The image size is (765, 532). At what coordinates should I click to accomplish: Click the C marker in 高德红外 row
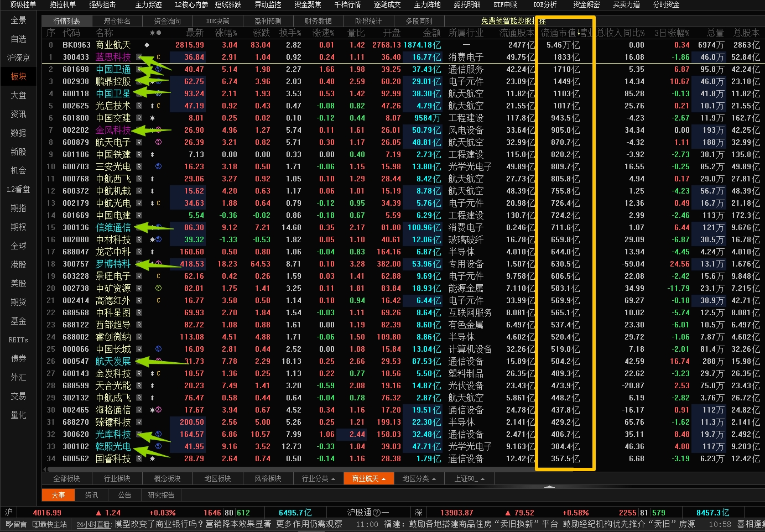click(x=158, y=300)
